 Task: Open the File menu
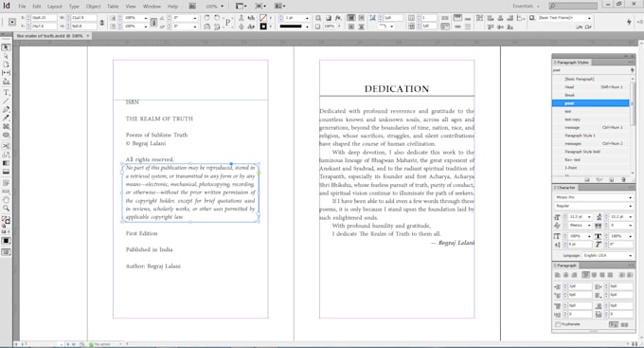click(x=22, y=7)
